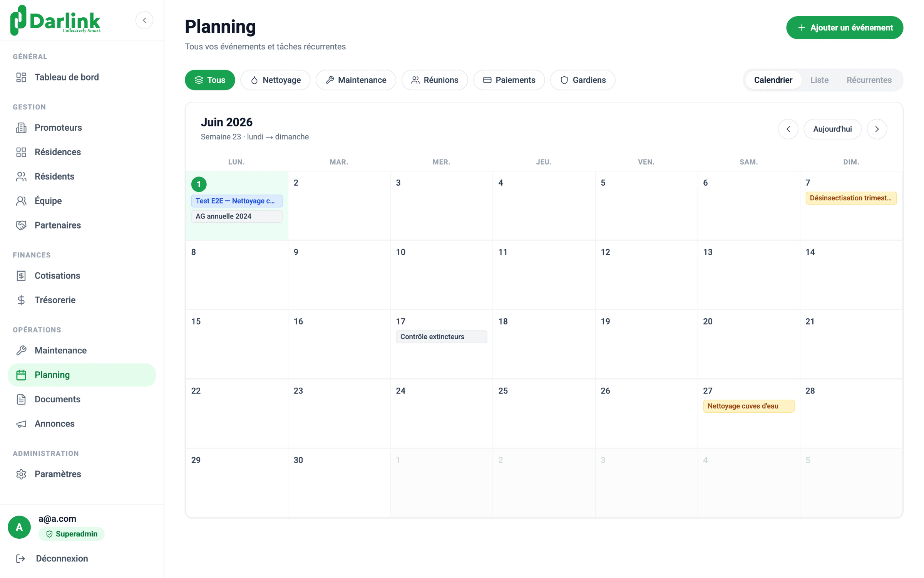924x578 pixels.
Task: Filter events by Réunions
Action: click(x=435, y=80)
